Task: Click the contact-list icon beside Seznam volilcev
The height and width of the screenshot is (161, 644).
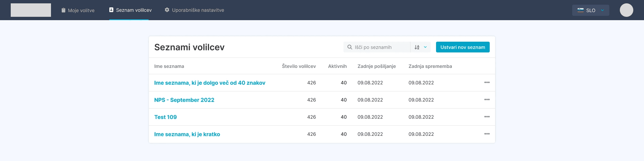Action: tap(111, 10)
